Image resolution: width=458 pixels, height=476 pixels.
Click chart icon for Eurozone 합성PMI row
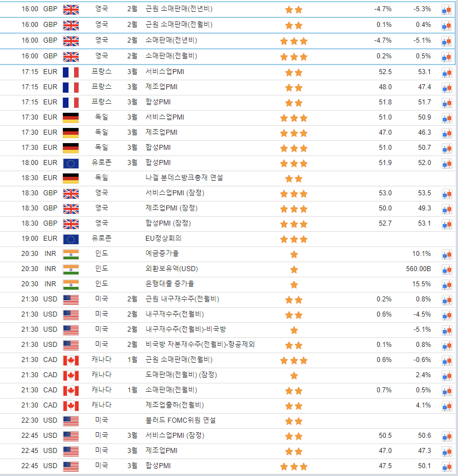click(x=446, y=163)
